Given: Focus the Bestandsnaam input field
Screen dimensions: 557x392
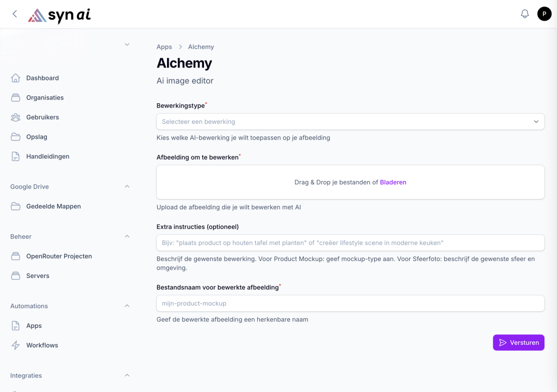Looking at the screenshot, I should coord(350,303).
